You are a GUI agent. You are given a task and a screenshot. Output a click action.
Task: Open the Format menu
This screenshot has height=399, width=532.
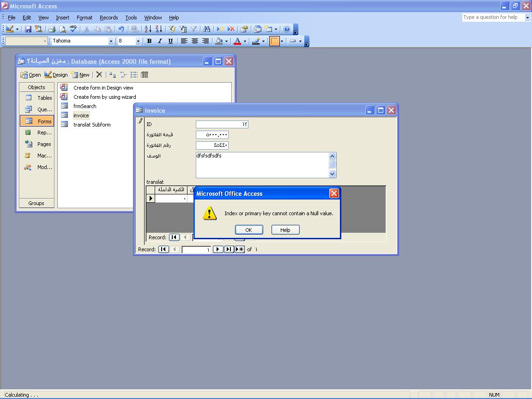coord(85,18)
